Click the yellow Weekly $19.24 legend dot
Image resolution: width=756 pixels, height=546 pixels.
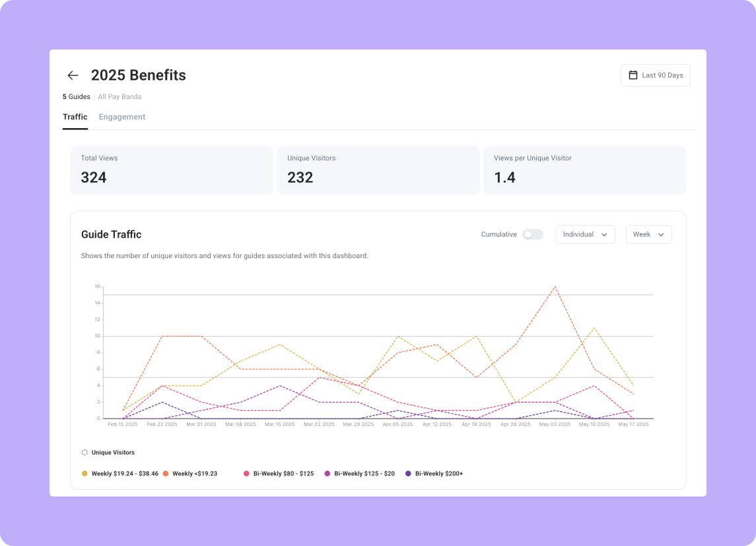coord(85,473)
